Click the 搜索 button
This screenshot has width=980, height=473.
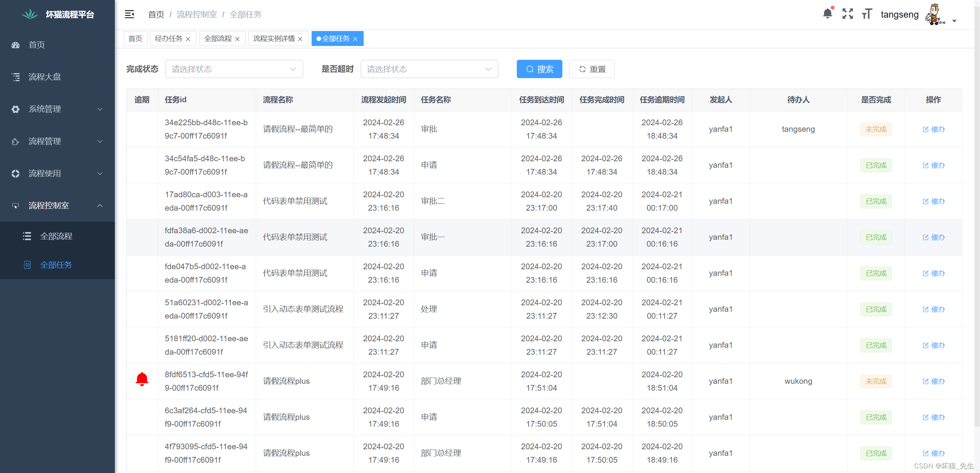(x=539, y=69)
